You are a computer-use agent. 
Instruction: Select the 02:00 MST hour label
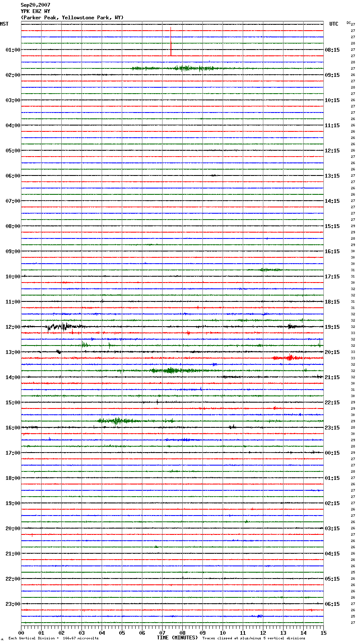coord(13,75)
